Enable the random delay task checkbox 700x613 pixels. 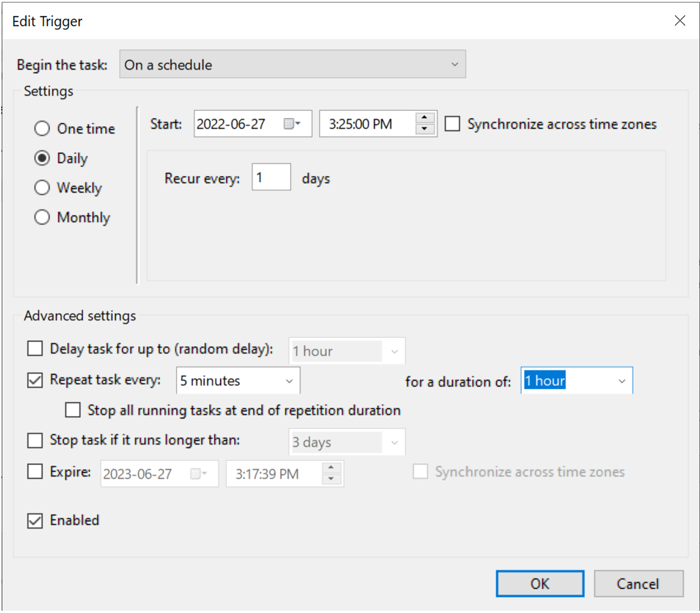click(35, 348)
